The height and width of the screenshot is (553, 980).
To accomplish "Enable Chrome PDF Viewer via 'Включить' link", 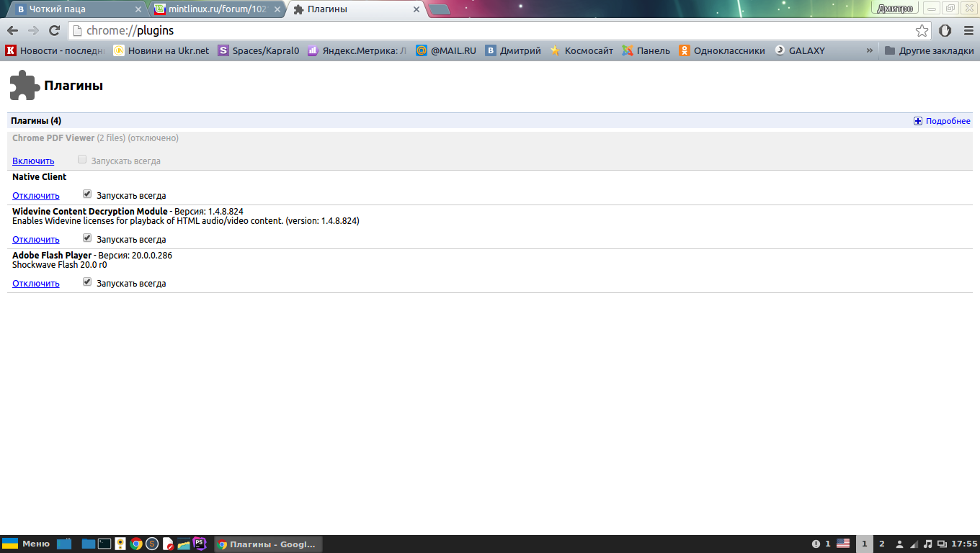I will tap(33, 161).
